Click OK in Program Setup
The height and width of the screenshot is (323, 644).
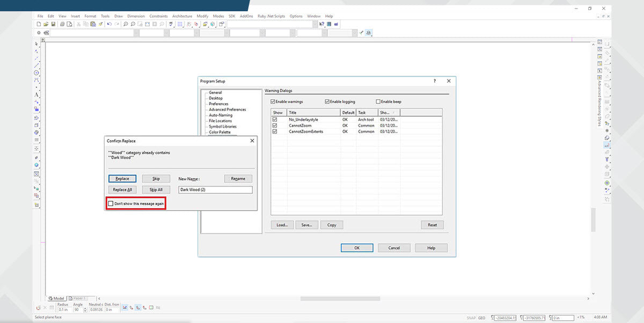pyautogui.click(x=357, y=248)
